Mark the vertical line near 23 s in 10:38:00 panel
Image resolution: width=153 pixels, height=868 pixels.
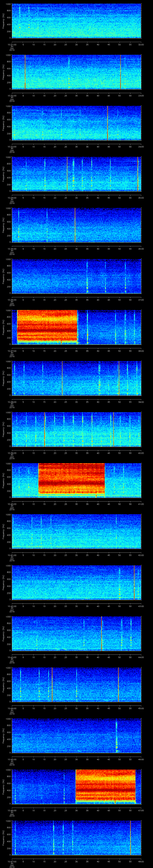tap(62, 378)
